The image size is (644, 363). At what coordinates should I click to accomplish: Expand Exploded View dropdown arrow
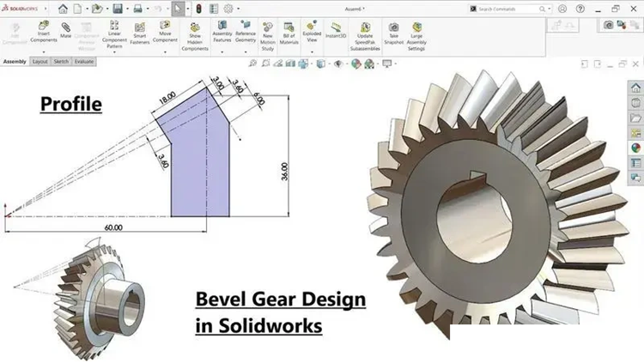coord(312,52)
